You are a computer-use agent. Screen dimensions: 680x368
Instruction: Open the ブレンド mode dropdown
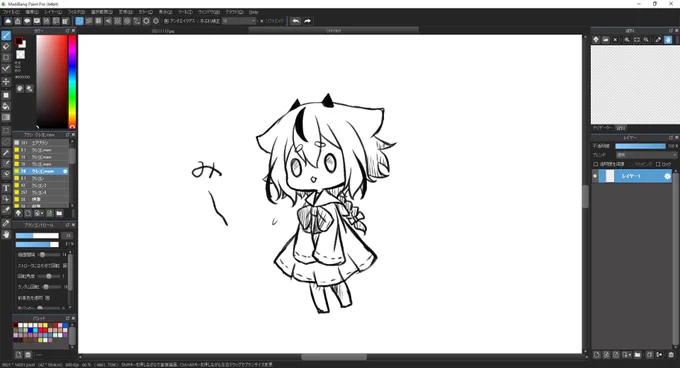tap(646, 155)
